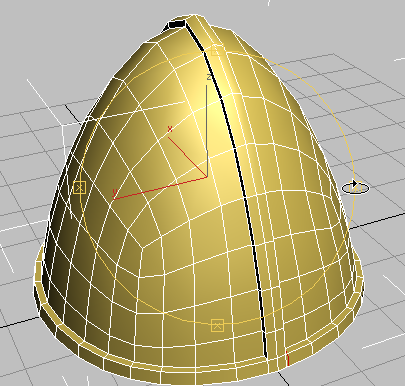405x386 pixels.
Task: Select the bottom square gizmo handle
Action: [217, 325]
